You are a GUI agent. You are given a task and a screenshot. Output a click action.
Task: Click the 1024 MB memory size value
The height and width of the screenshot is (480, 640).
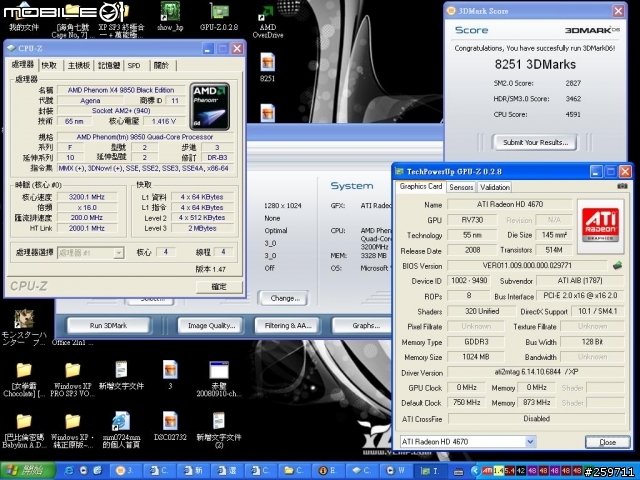tap(476, 357)
